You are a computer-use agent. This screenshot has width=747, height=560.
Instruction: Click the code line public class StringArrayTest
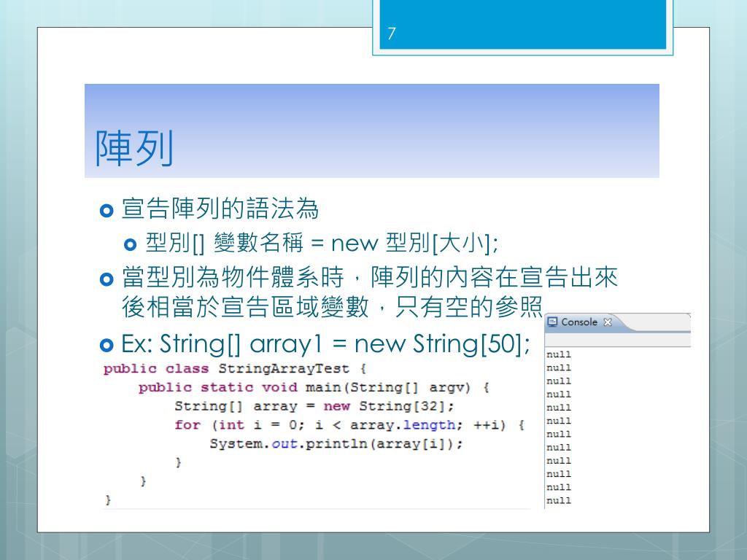click(x=235, y=368)
